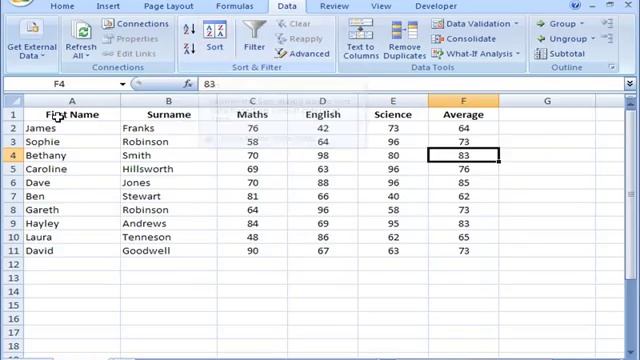640x360 pixels.
Task: Expand the Ungroup dropdown arrow
Action: [x=593, y=39]
